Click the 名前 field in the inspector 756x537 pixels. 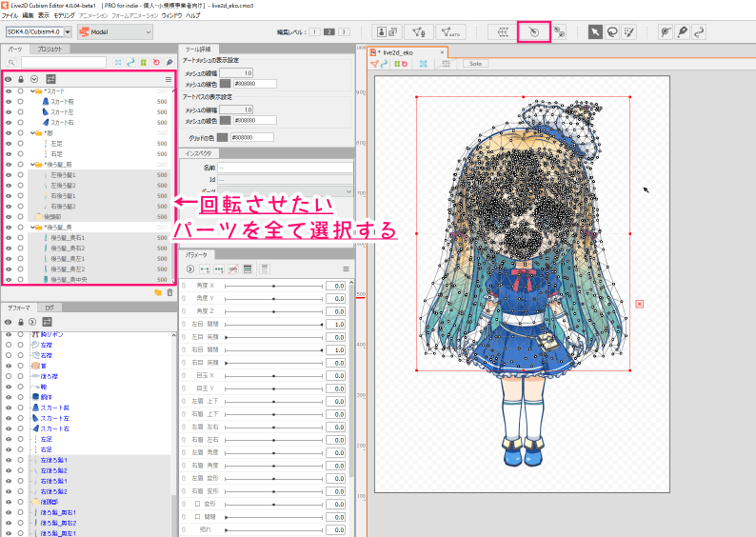(286, 168)
